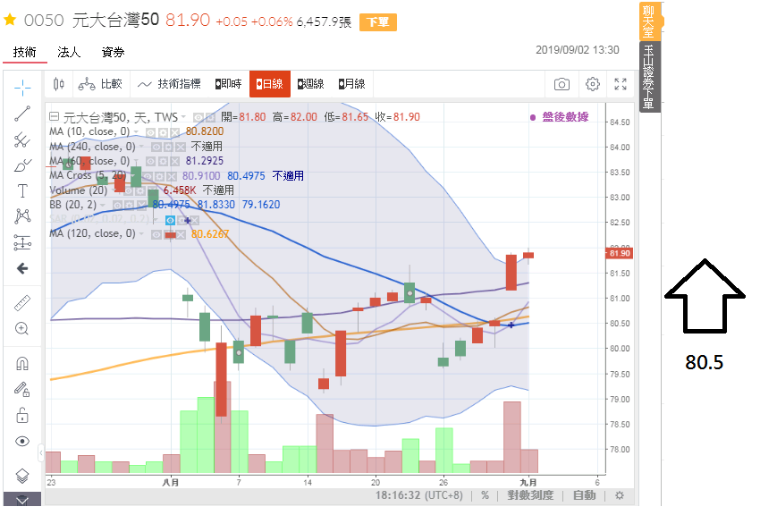Toggle the % percentage scale button
The width and height of the screenshot is (760, 532).
[x=485, y=495]
